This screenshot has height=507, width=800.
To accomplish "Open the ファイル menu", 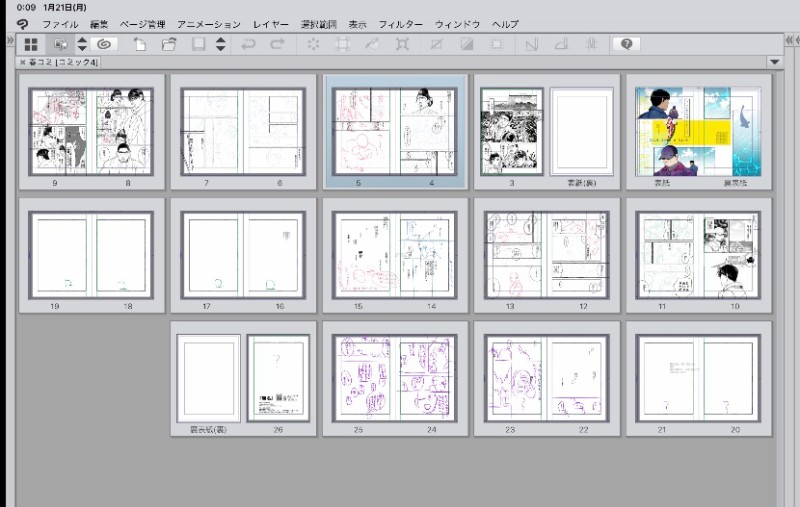I will [x=60, y=24].
